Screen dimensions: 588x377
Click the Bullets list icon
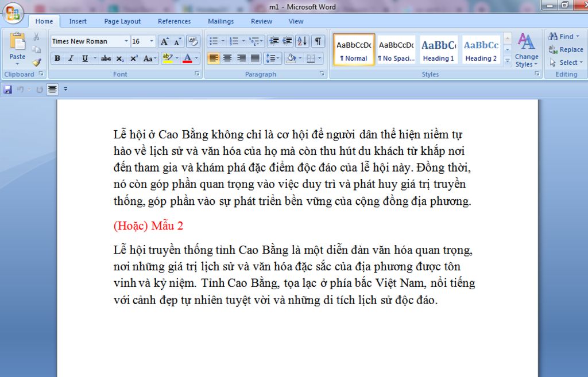coord(214,41)
